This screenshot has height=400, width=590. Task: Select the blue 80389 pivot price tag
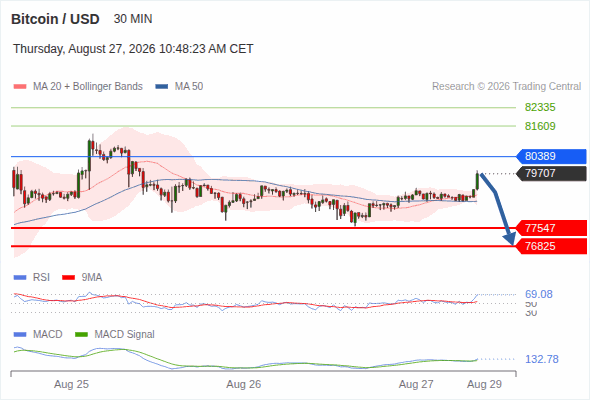point(551,156)
